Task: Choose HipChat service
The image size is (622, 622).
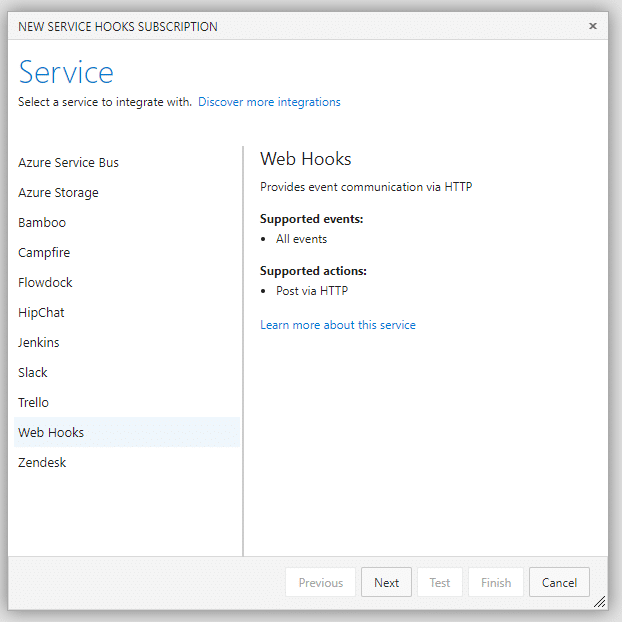Action: [x=127, y=313]
